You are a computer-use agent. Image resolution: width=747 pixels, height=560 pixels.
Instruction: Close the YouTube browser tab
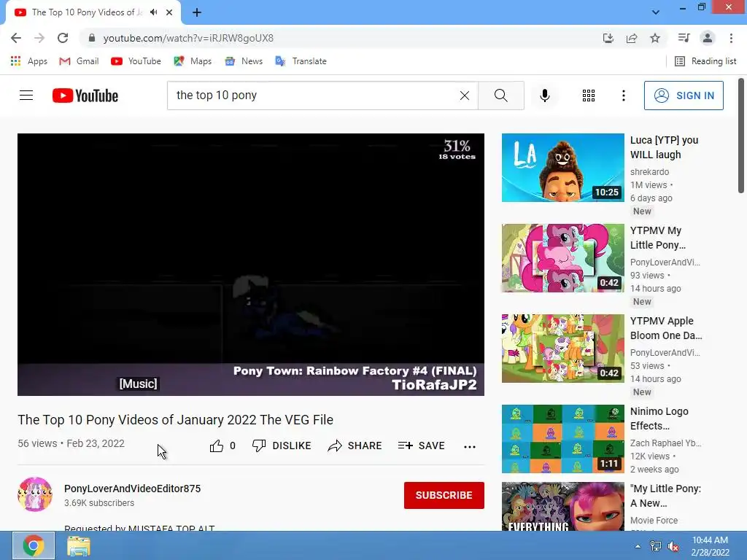click(x=169, y=12)
